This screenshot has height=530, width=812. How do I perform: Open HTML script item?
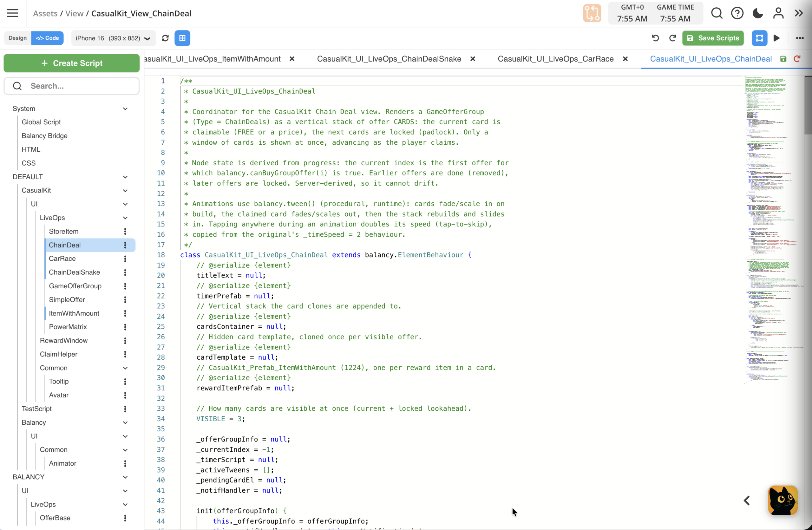31,149
